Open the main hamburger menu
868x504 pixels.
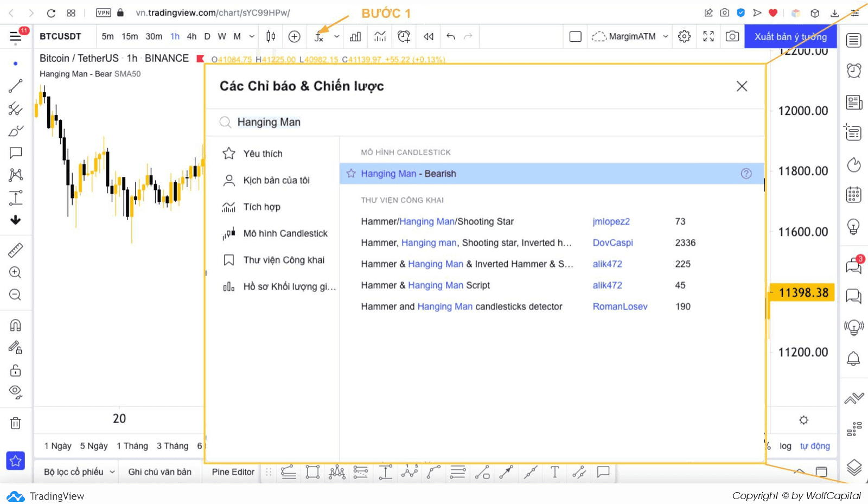pyautogui.click(x=15, y=37)
